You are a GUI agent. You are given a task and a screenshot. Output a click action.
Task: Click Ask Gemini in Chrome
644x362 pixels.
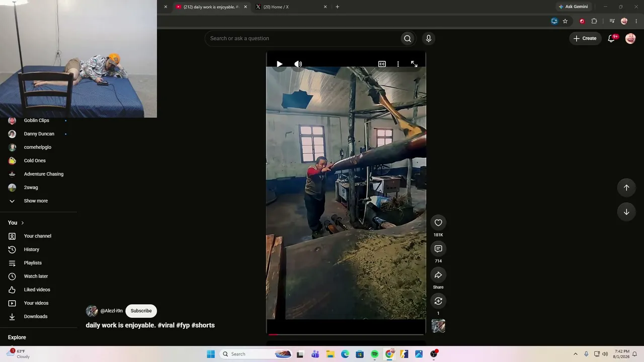click(573, 7)
